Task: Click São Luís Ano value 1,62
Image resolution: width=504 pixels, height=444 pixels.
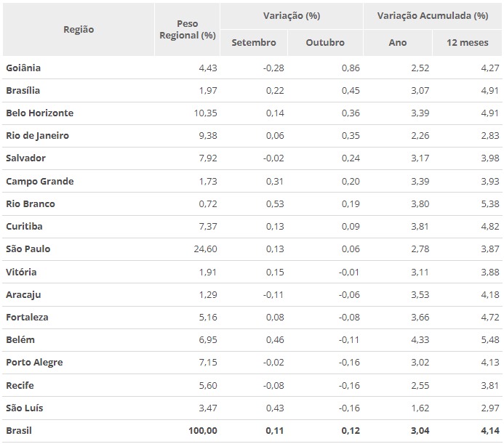Action: 420,408
